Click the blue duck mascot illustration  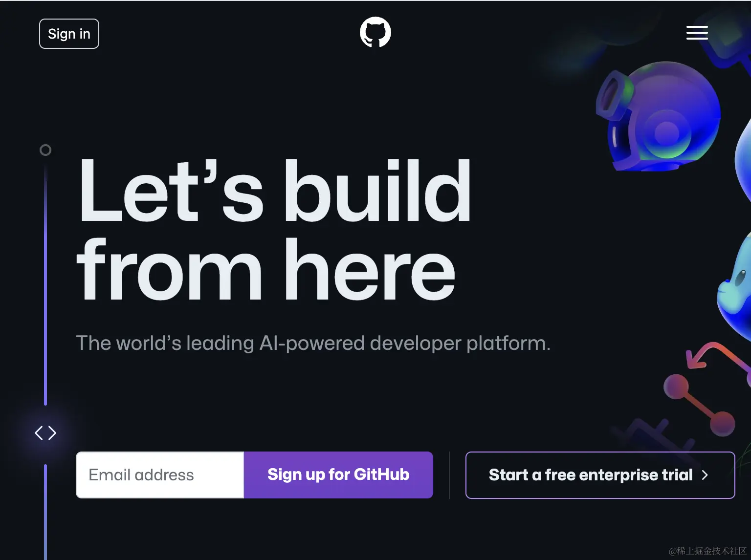pos(735,288)
